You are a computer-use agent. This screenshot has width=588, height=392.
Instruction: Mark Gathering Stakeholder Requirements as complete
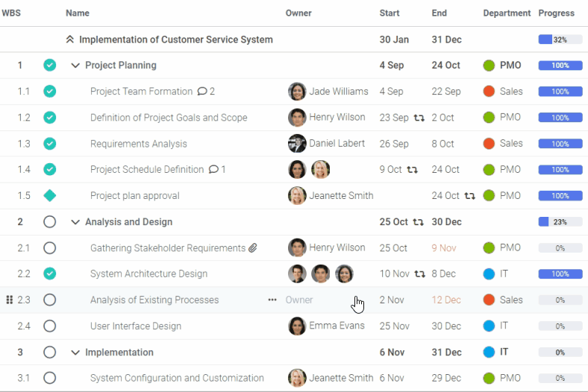pos(49,248)
